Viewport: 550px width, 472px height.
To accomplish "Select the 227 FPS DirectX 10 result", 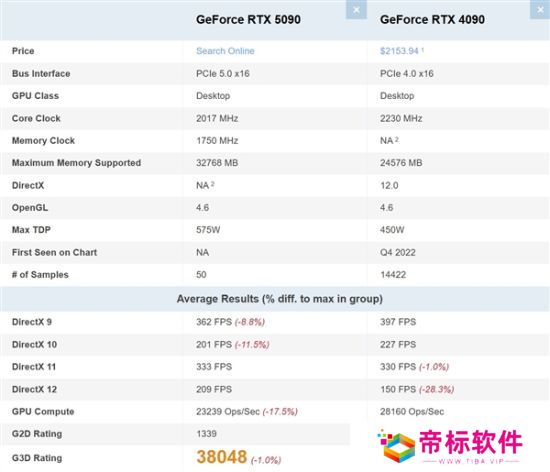I will point(398,344).
